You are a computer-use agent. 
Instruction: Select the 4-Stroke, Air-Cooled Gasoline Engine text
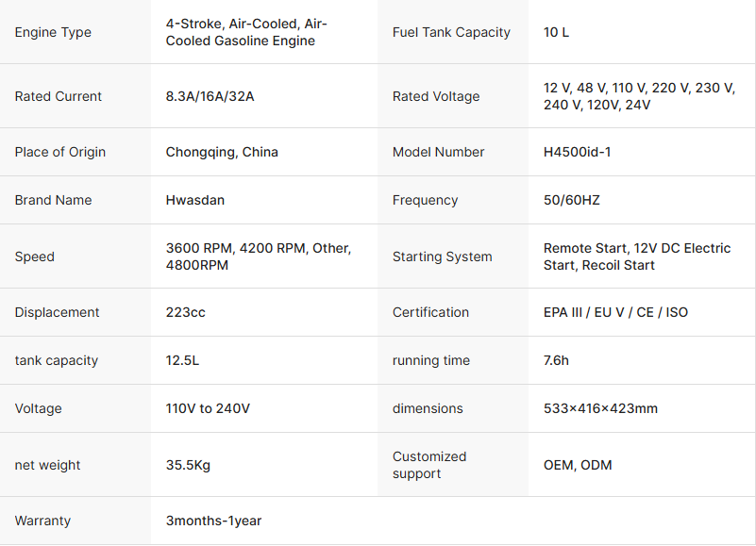coord(246,32)
